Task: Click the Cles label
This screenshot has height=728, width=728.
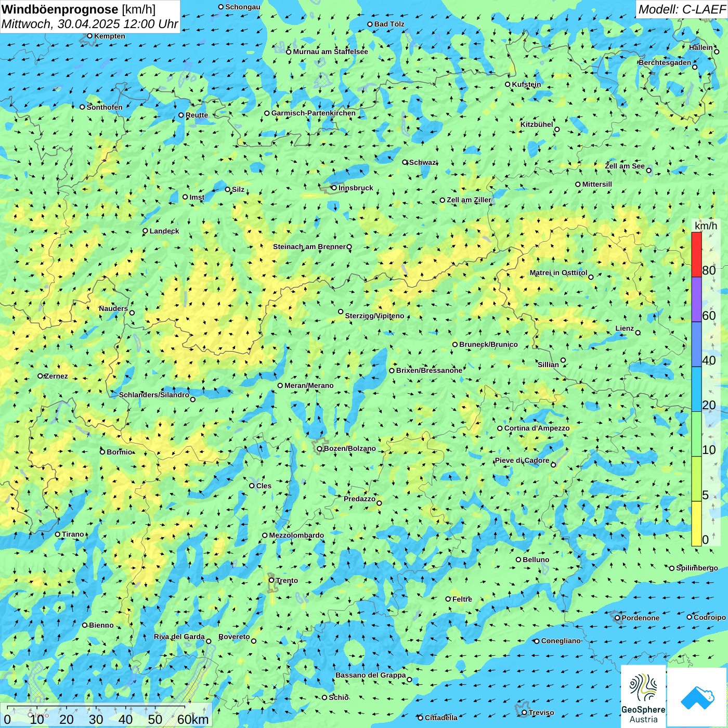Action: 264,486
